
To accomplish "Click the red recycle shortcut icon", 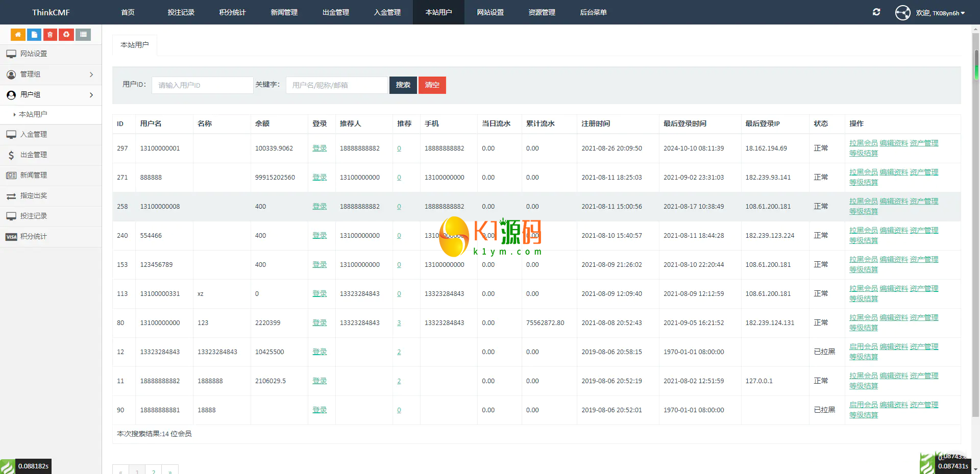I will click(x=66, y=35).
